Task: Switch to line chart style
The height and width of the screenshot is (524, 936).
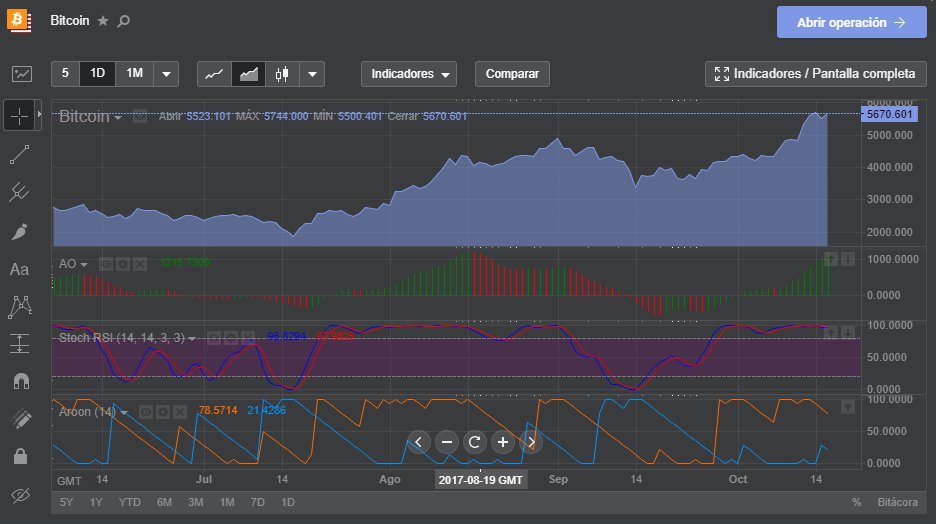Action: tap(214, 74)
